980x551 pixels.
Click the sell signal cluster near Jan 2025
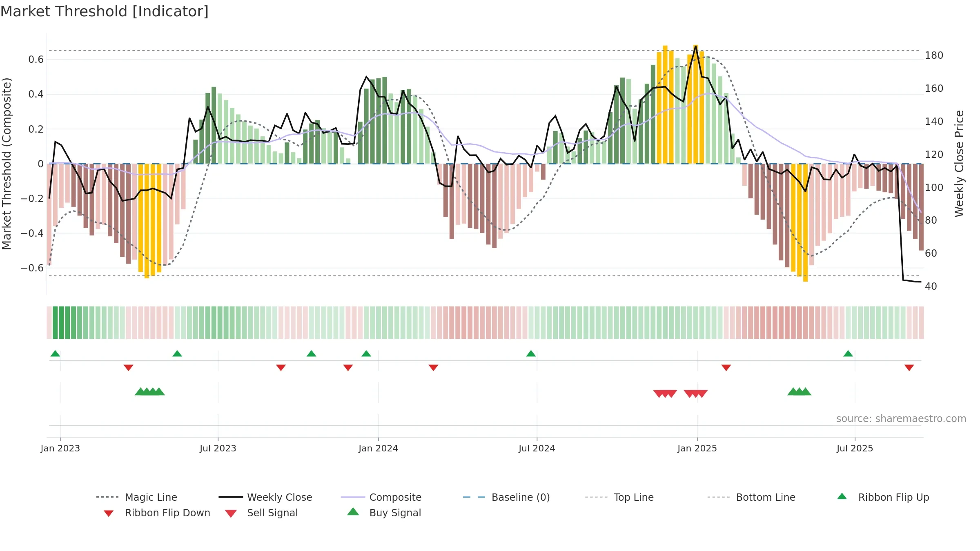click(695, 394)
